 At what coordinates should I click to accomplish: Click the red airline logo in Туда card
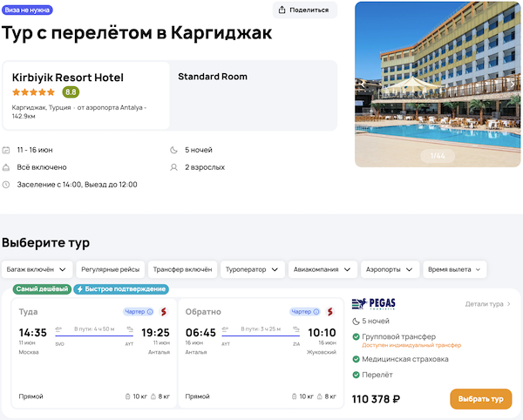click(x=163, y=311)
